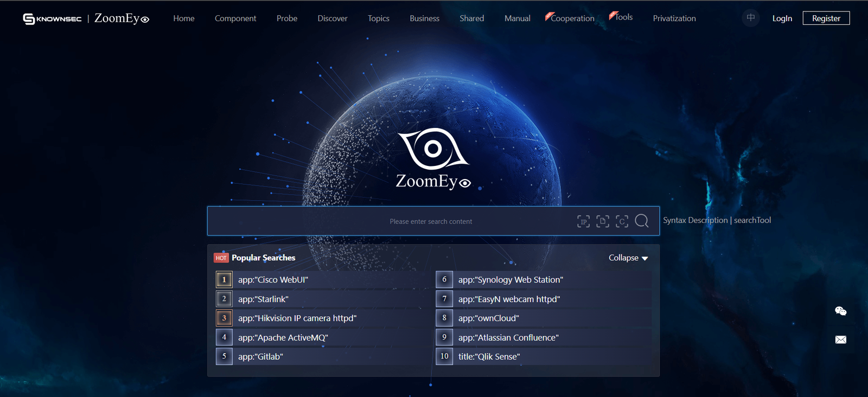Switch language to Chinese
This screenshot has height=397, width=868.
point(750,18)
